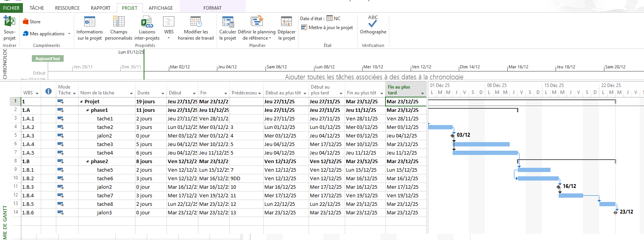
Task: Collapse the phase2 summary task
Action: [x=87, y=162]
